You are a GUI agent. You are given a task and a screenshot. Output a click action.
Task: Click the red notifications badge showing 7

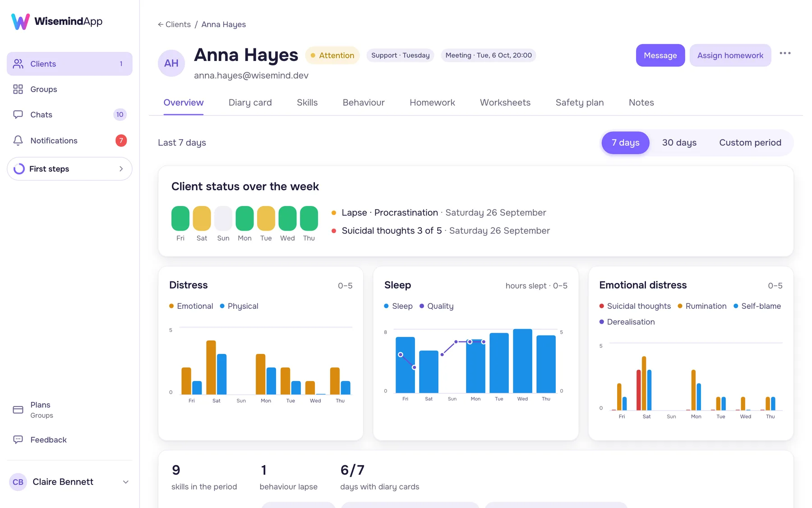[121, 140]
